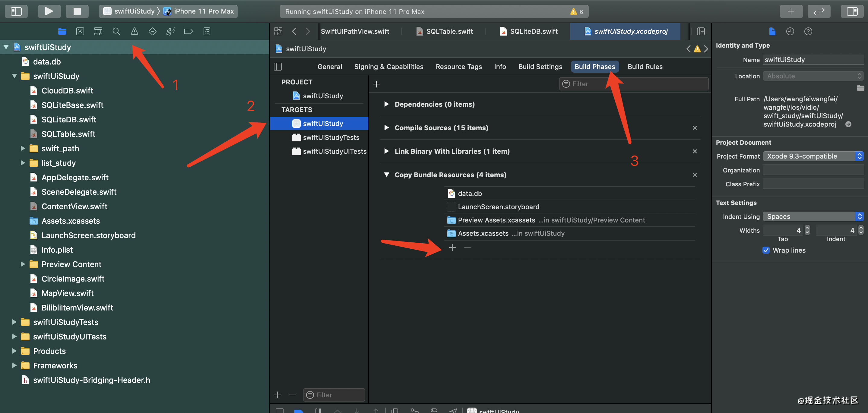Switch to the Build Settings tab
868x413 pixels.
pyautogui.click(x=540, y=66)
